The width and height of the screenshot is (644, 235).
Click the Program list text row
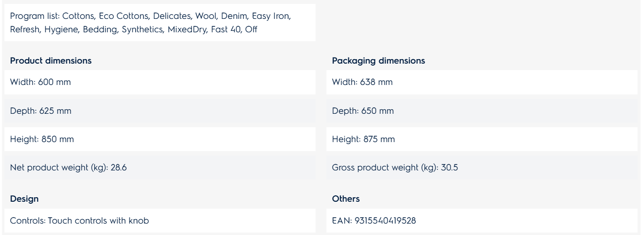(x=158, y=22)
